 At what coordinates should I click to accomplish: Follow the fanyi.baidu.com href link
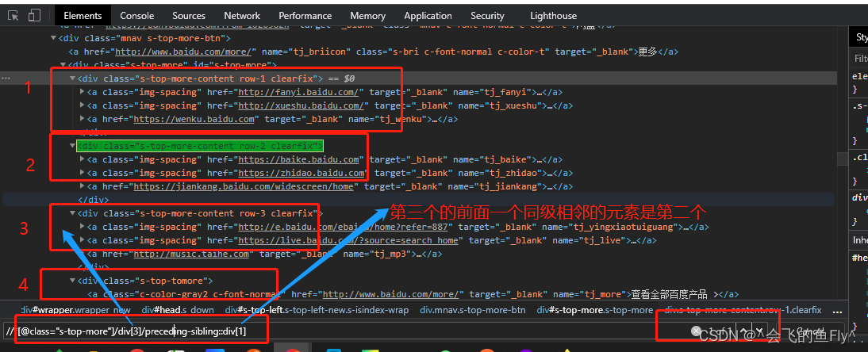(299, 92)
